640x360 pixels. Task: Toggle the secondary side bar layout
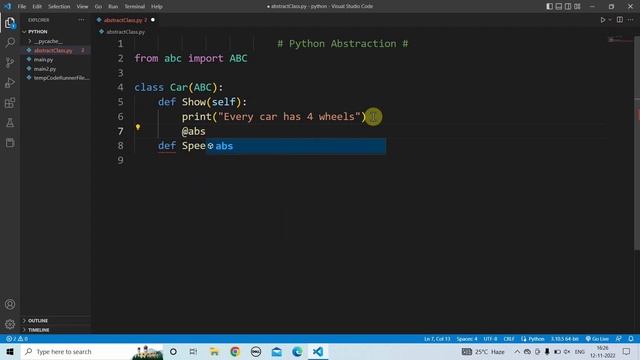(x=568, y=6)
